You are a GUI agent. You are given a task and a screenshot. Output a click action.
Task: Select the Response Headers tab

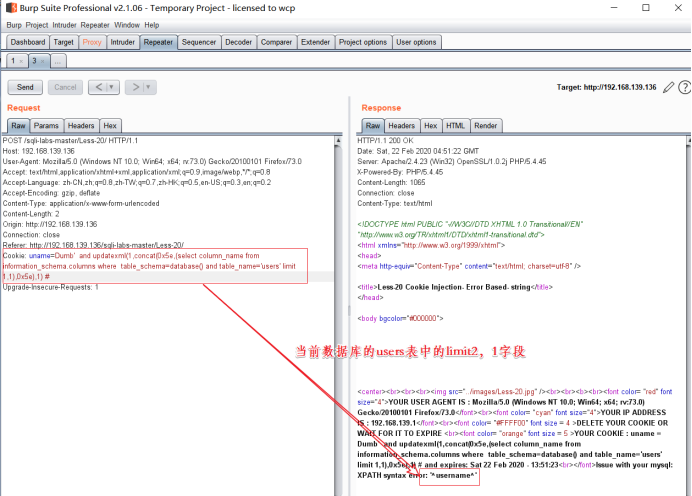(401, 126)
